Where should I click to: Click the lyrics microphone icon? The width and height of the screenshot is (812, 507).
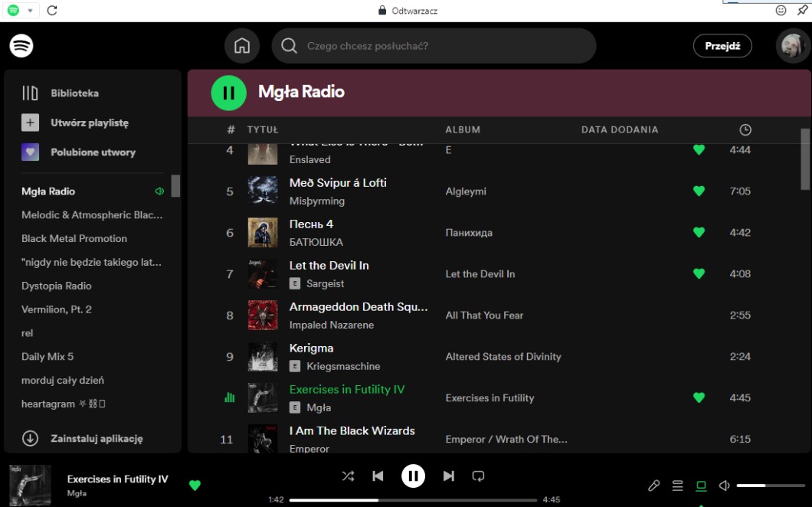point(653,486)
